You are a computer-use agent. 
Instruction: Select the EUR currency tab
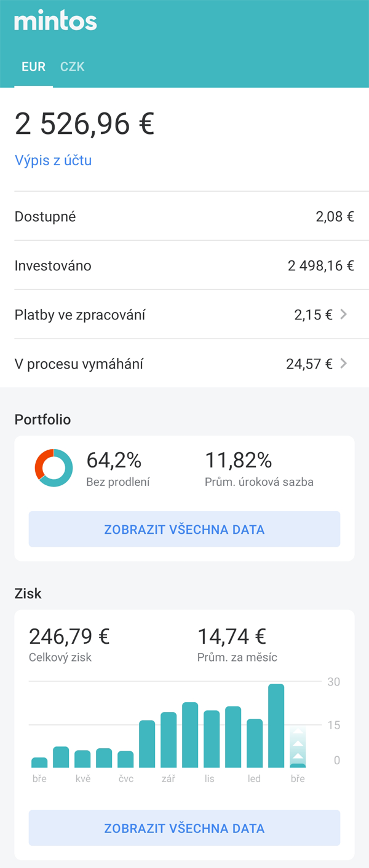[x=33, y=67]
